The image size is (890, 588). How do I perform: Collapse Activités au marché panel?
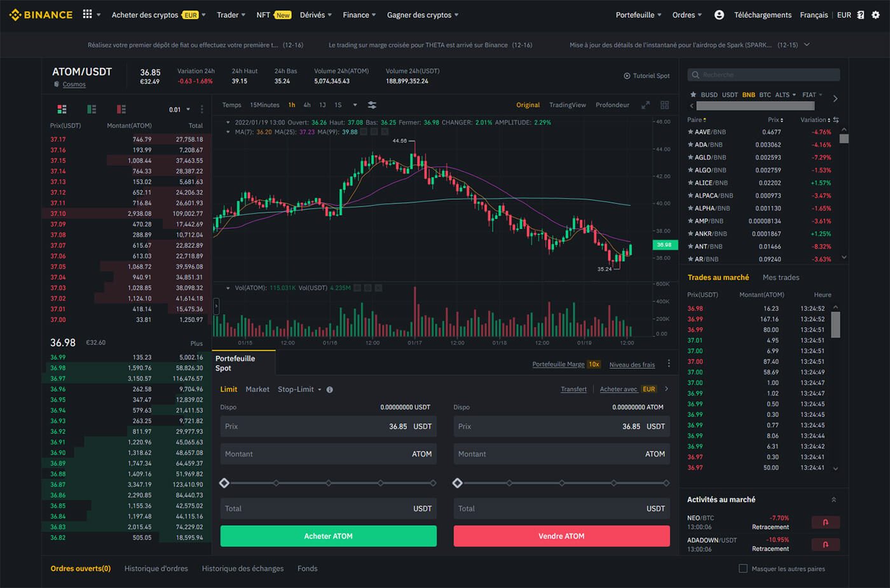coord(833,500)
